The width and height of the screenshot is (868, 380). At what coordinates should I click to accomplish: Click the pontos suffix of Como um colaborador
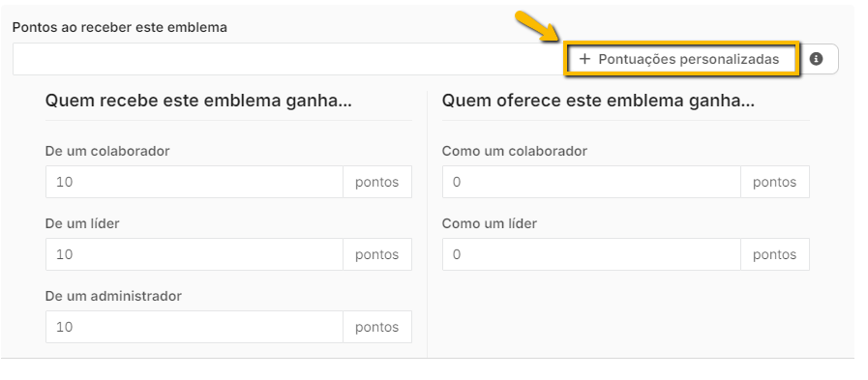(x=774, y=182)
